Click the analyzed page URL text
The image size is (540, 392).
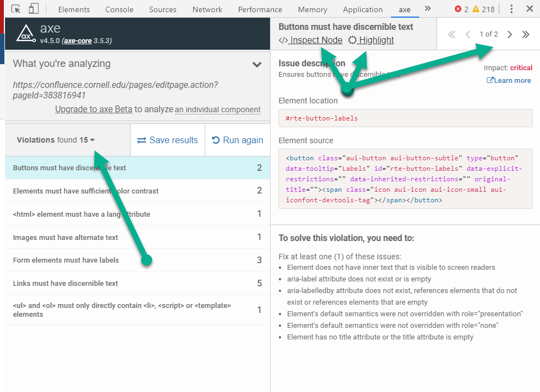[x=116, y=90]
